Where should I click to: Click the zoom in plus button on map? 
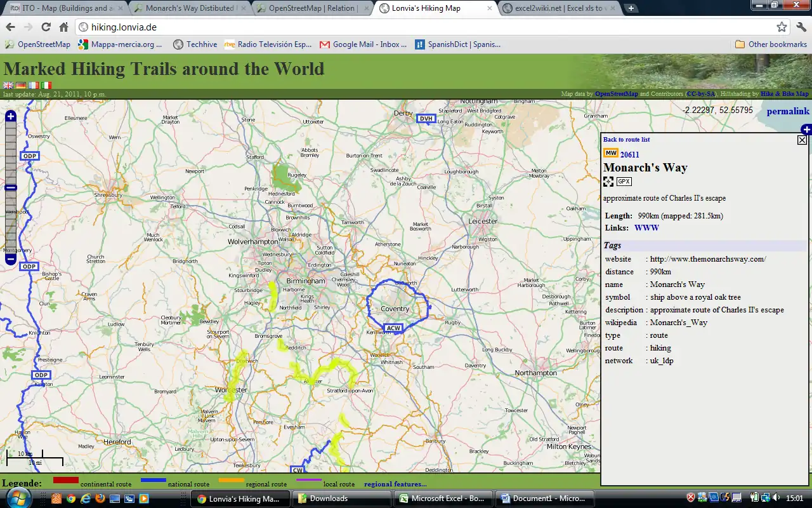[10, 116]
